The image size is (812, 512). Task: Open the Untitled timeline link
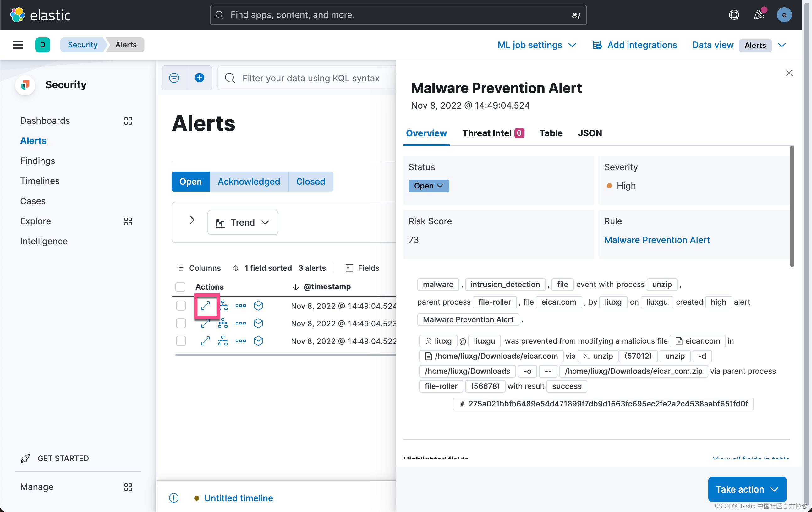pyautogui.click(x=239, y=498)
